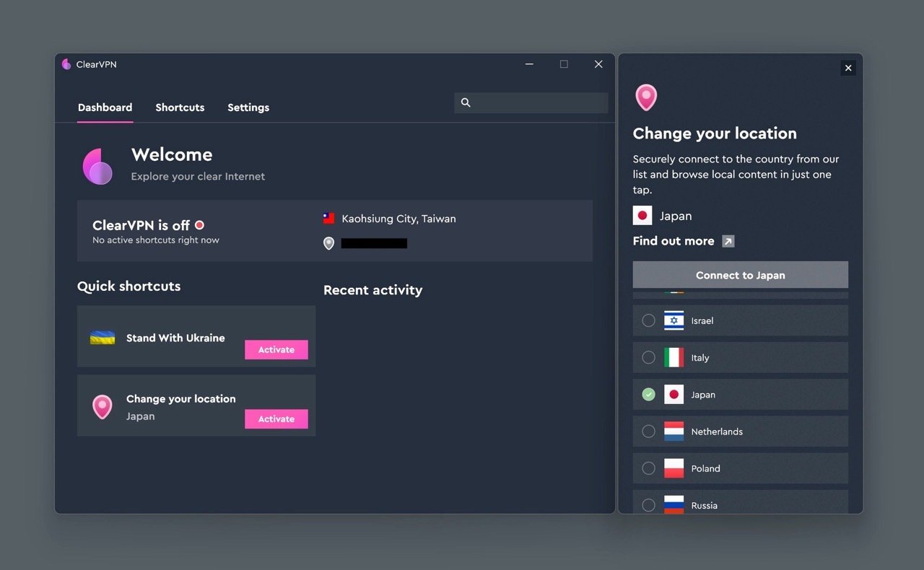Click the Israel flag in the list
Screen dimensions: 924x570
(x=674, y=320)
